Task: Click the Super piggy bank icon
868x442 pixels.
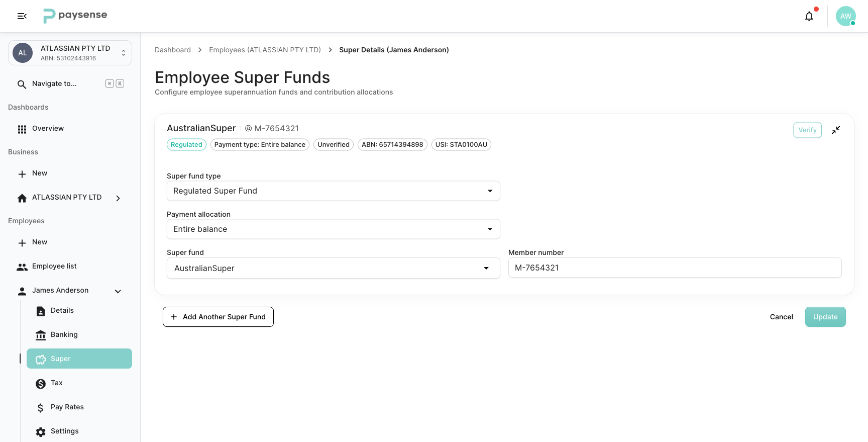Action: tap(41, 360)
